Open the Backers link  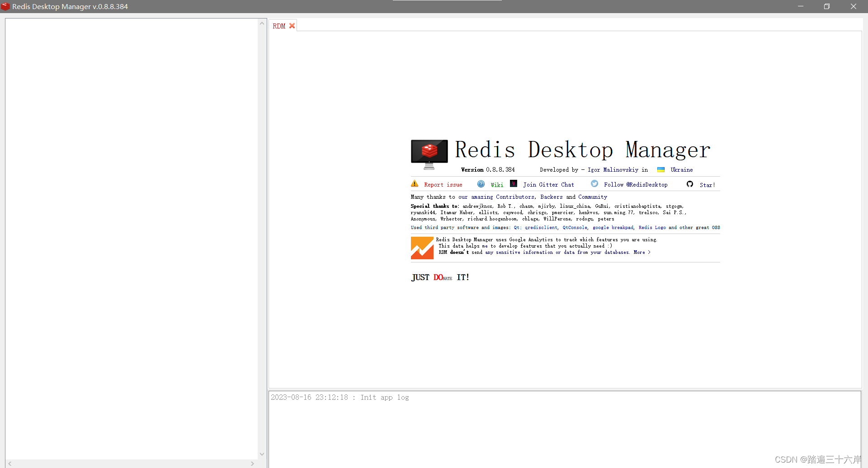(552, 197)
